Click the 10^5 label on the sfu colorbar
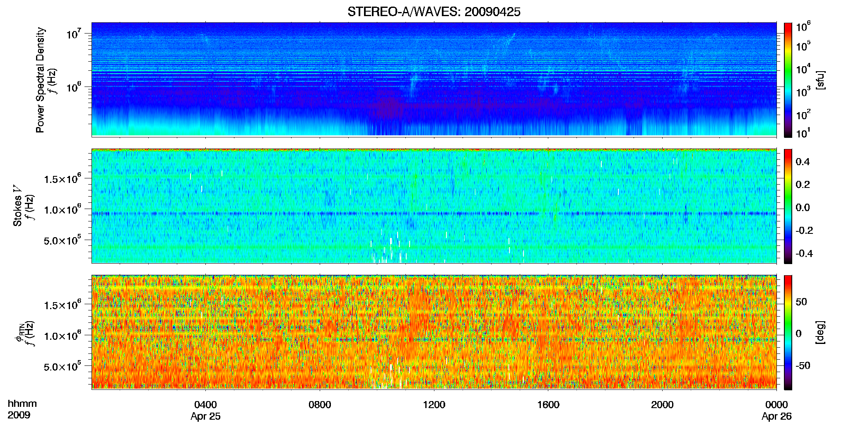This screenshot has height=447, width=868. coord(803,46)
